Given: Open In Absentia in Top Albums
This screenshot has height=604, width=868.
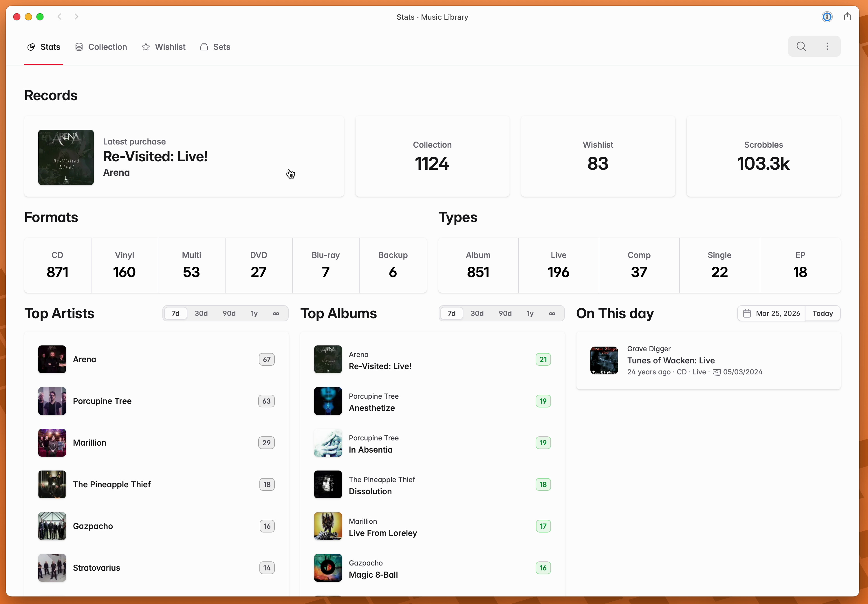Looking at the screenshot, I should tap(432, 443).
